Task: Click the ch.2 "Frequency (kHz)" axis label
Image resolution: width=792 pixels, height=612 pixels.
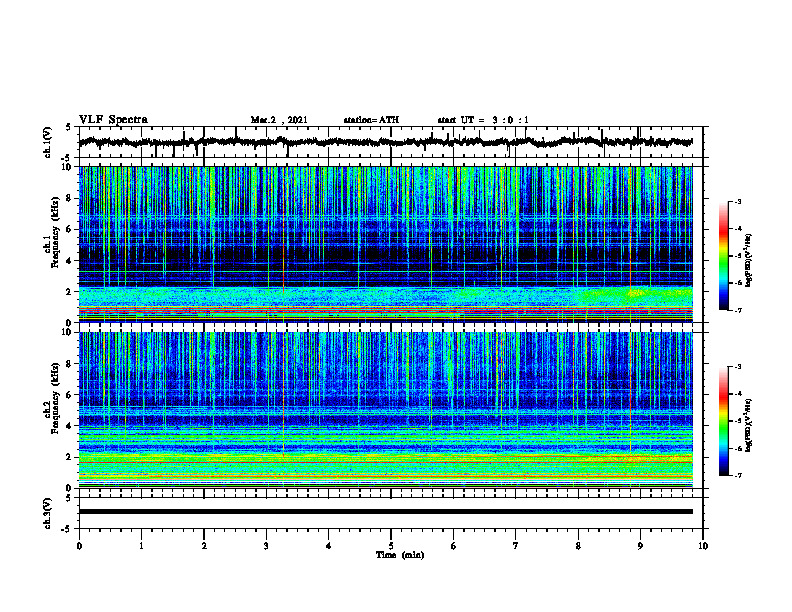Action: [x=56, y=398]
